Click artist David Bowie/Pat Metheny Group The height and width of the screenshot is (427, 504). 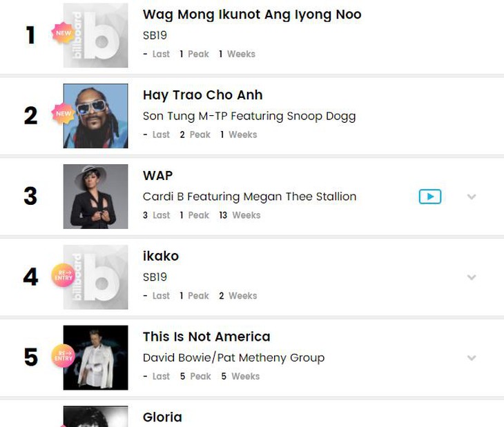[233, 358]
